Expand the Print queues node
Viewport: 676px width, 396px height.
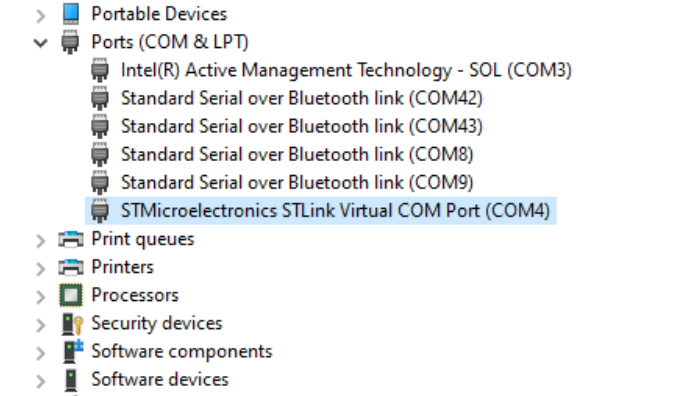41,240
